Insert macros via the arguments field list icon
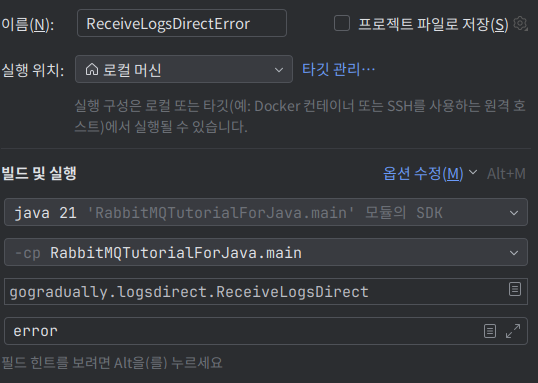 point(490,331)
